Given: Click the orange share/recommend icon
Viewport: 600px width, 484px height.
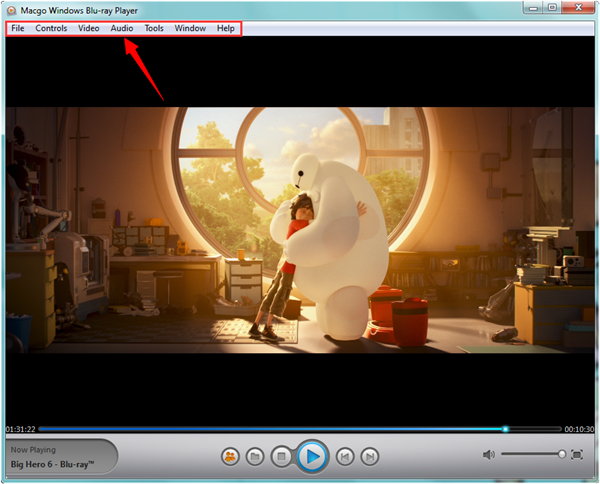Looking at the screenshot, I should (x=230, y=456).
